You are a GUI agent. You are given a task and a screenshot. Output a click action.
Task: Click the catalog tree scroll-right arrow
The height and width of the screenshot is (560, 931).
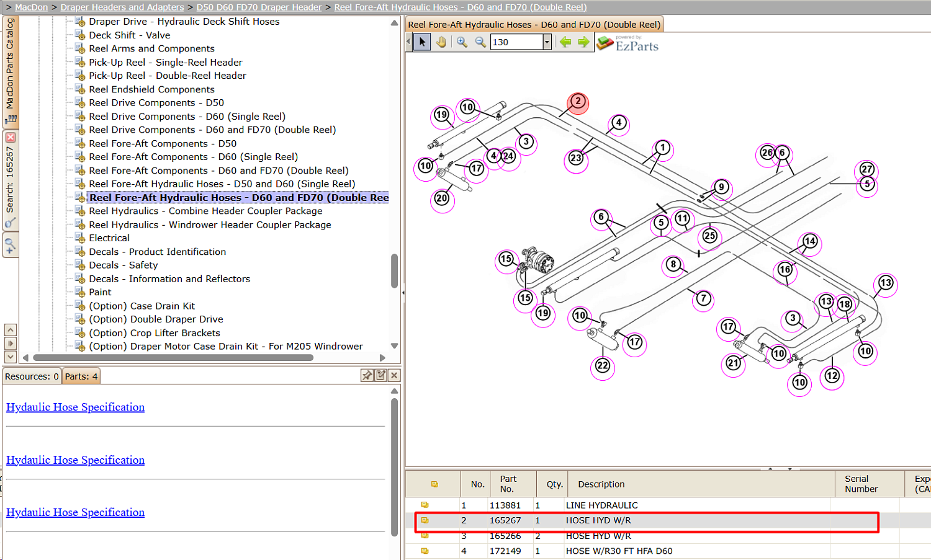coord(382,358)
